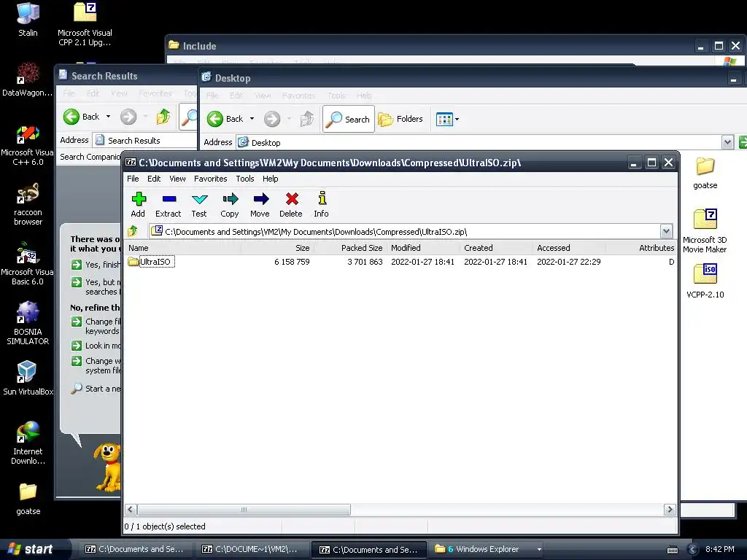Viewport: 747px width, 560px height.
Task: Sort by Packed Size column header
Action: (350, 248)
